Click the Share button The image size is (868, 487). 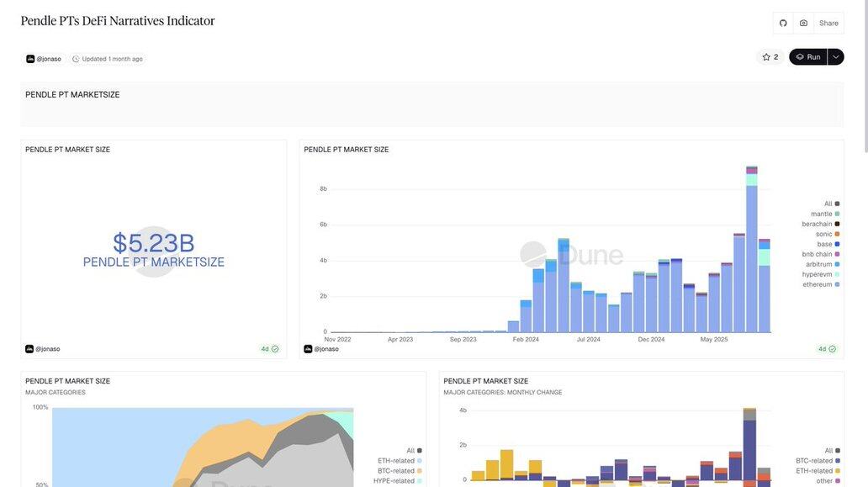pos(828,23)
